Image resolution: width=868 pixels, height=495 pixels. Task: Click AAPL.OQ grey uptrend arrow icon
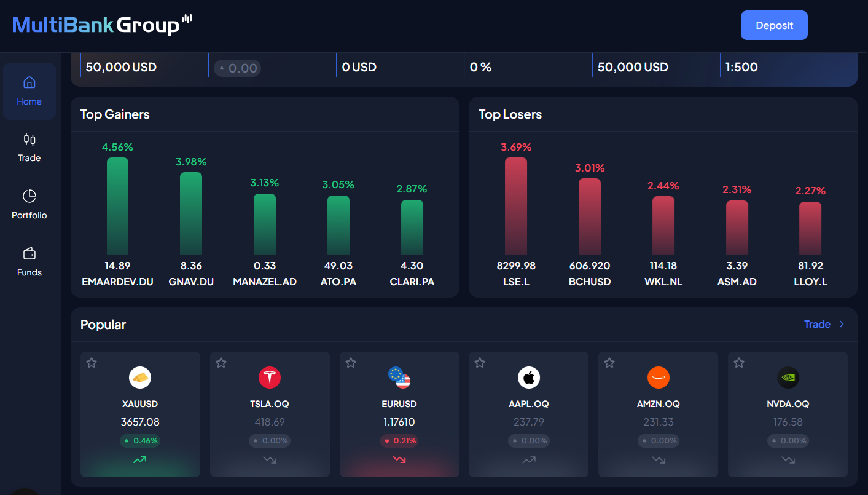coord(529,459)
